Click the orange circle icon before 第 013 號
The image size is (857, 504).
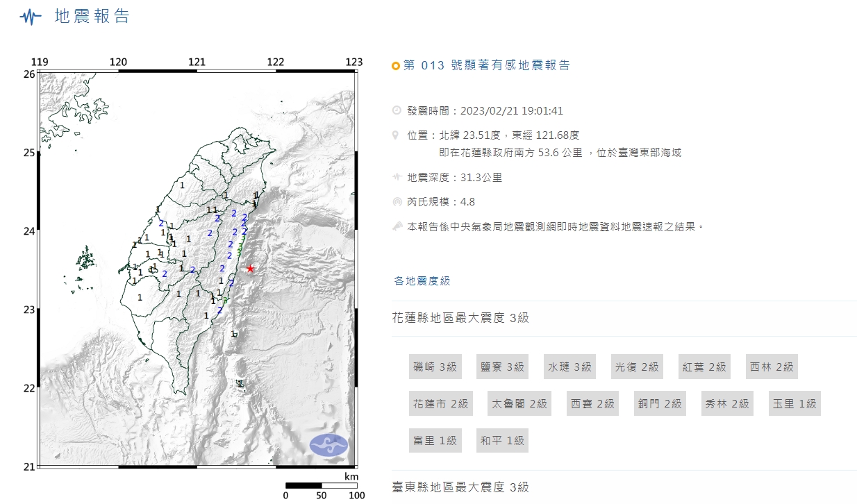[x=396, y=66]
